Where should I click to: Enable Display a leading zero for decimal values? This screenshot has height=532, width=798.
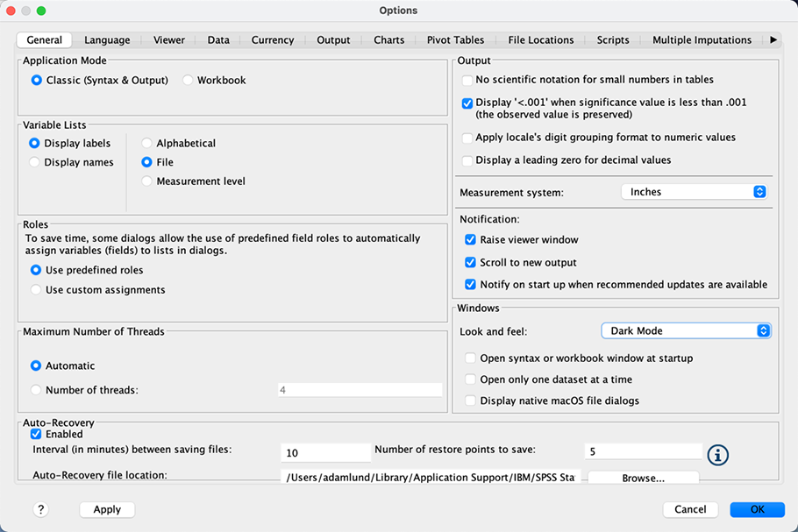[466, 159]
